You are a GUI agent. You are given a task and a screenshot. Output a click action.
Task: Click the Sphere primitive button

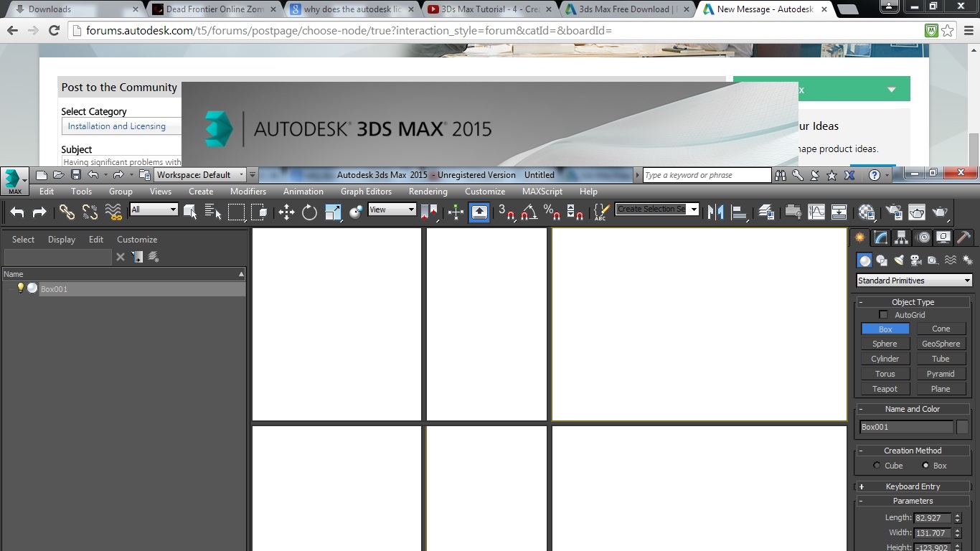[885, 344]
